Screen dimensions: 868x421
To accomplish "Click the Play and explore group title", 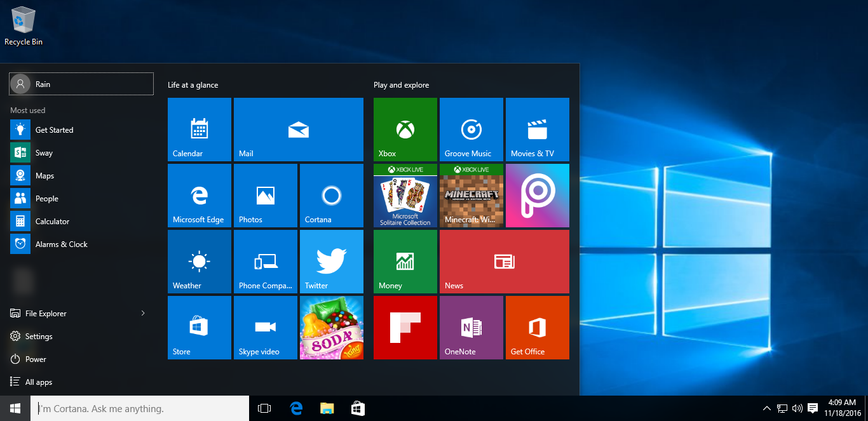I will (401, 85).
